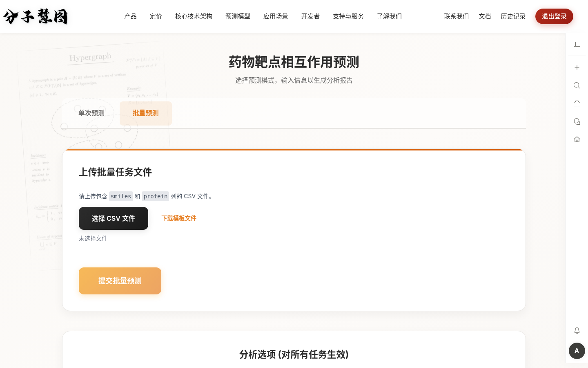Submit with 提交批量预测 button
Image resolution: width=588 pixels, height=368 pixels.
tap(120, 281)
